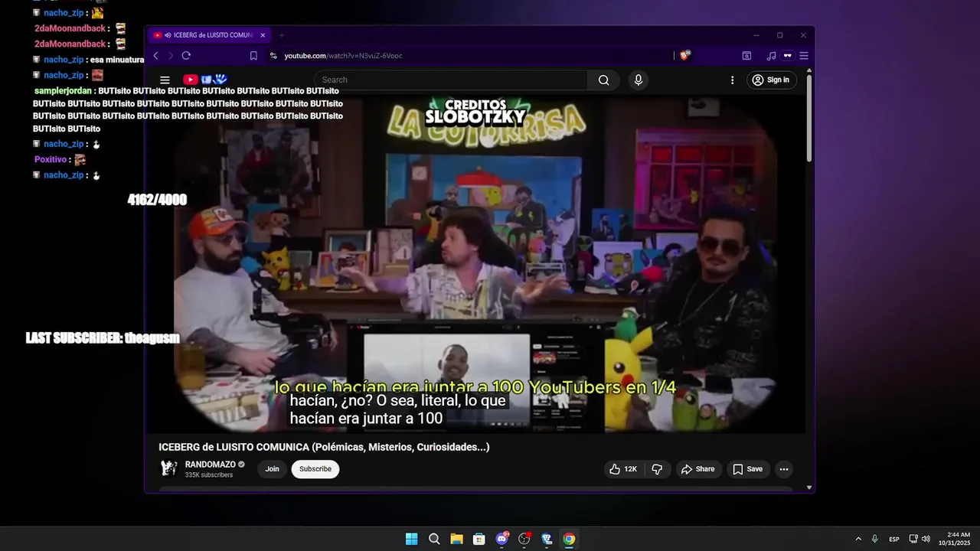Search with your voice microphone button
The height and width of the screenshot is (551, 980).
[x=638, y=80]
